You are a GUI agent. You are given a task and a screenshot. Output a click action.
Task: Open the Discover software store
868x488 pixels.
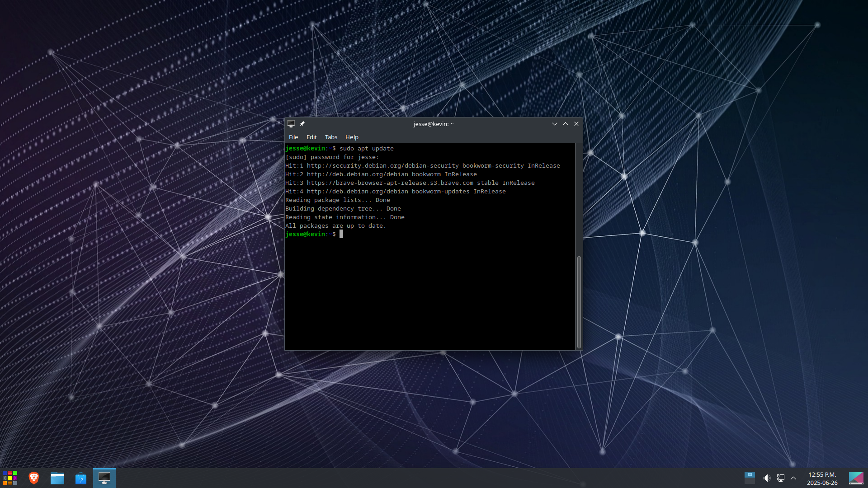[x=81, y=478]
